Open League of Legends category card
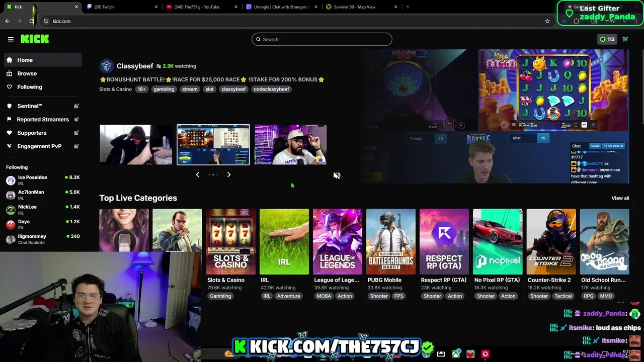Viewport: 644px width, 362px height. click(338, 242)
